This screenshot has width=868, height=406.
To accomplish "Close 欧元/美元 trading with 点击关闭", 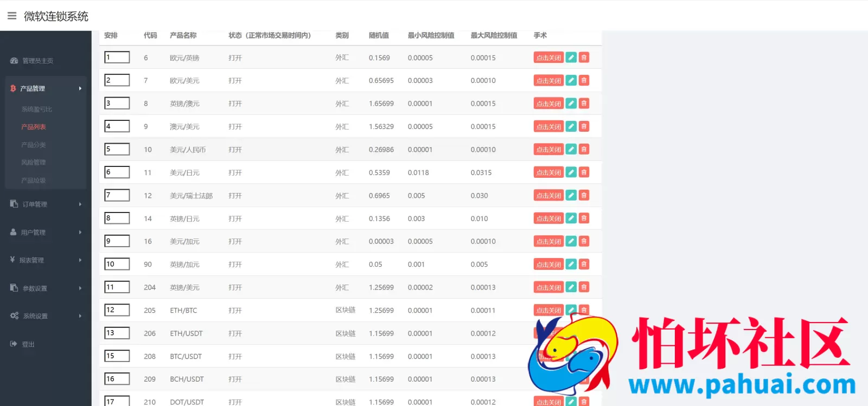I will [548, 80].
